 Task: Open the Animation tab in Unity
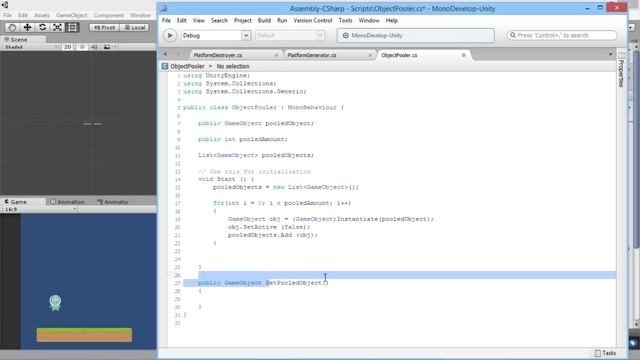[67, 202]
